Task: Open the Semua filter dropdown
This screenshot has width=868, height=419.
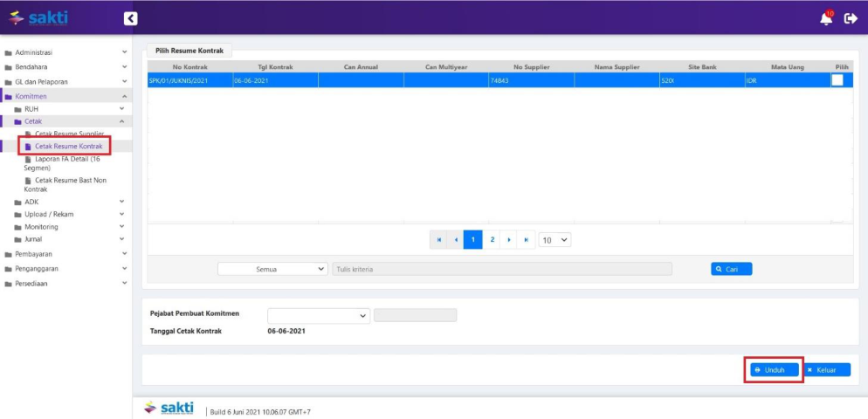Action: tap(272, 269)
